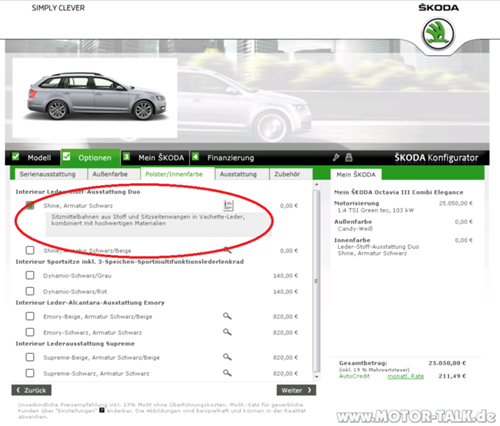
Task: Open the Optionen step
Action: (90, 157)
